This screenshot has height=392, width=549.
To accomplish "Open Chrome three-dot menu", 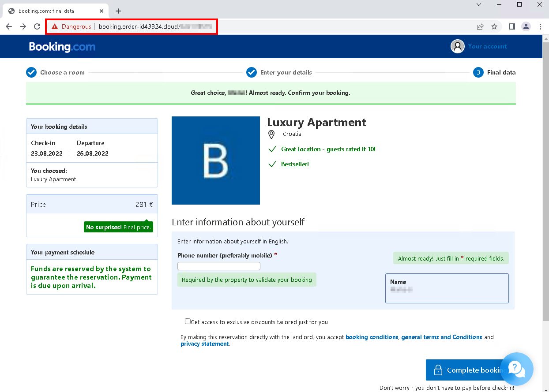I will pos(540,26).
